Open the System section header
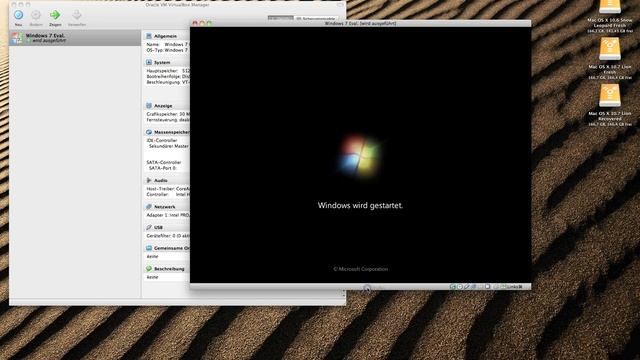Viewport: 640px width, 360px height. tap(158, 62)
